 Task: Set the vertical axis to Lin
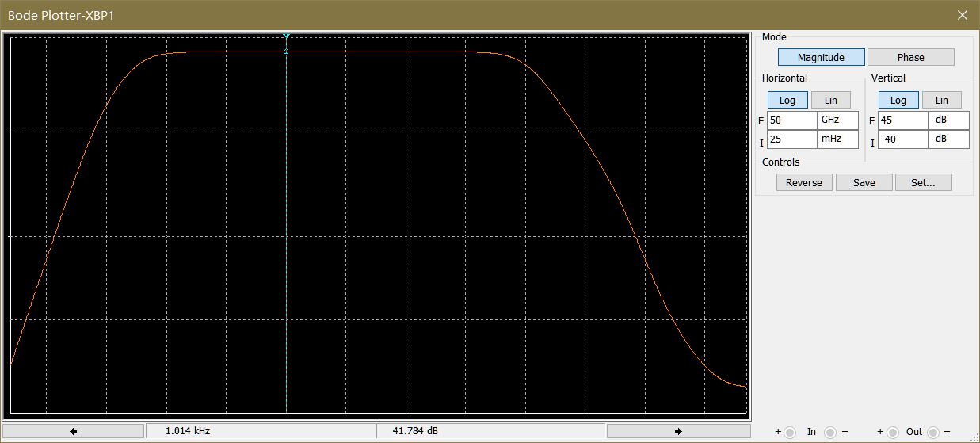(942, 100)
